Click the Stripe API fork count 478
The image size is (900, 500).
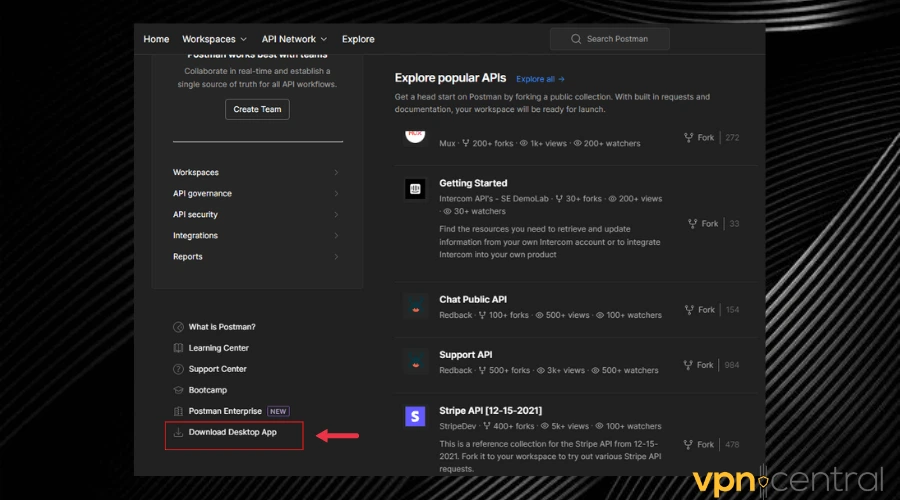coord(732,445)
